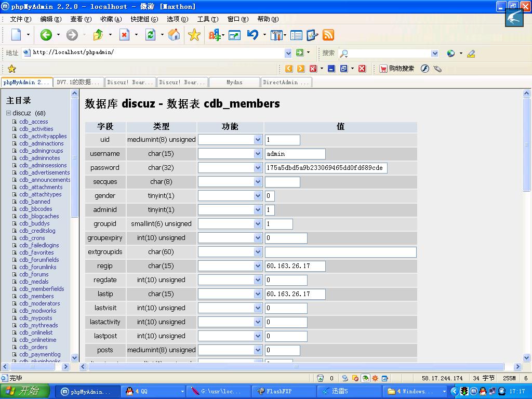This screenshot has width=532, height=399.
Task: Open cdb_members table link
Action: click(x=36, y=296)
